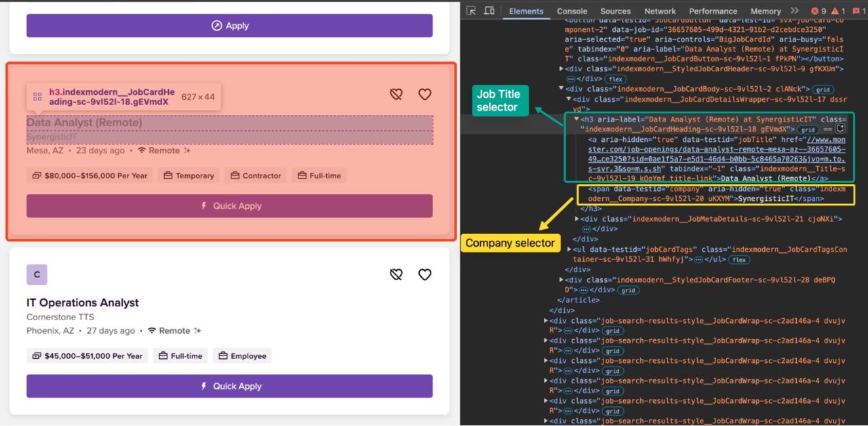Toggle the device toolbar icon in DevTools
The height and width of the screenshot is (426, 868).
pos(490,11)
